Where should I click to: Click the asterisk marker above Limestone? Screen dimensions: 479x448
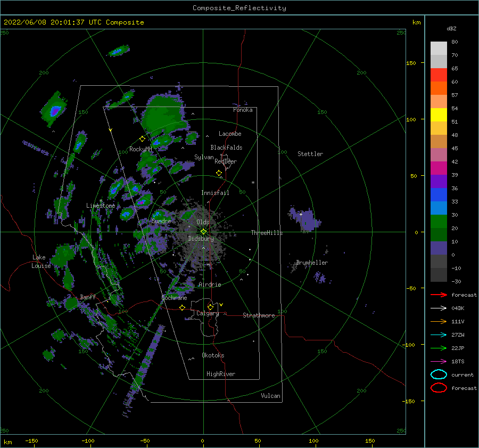pos(101,201)
